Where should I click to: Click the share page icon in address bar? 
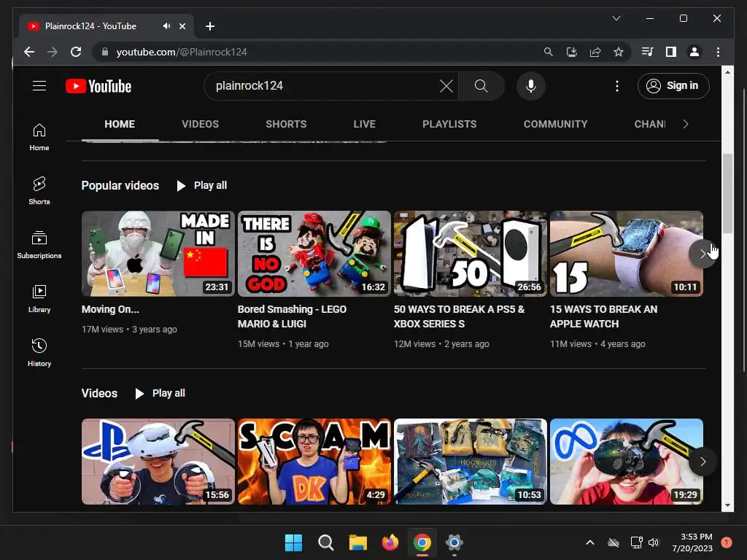[595, 52]
